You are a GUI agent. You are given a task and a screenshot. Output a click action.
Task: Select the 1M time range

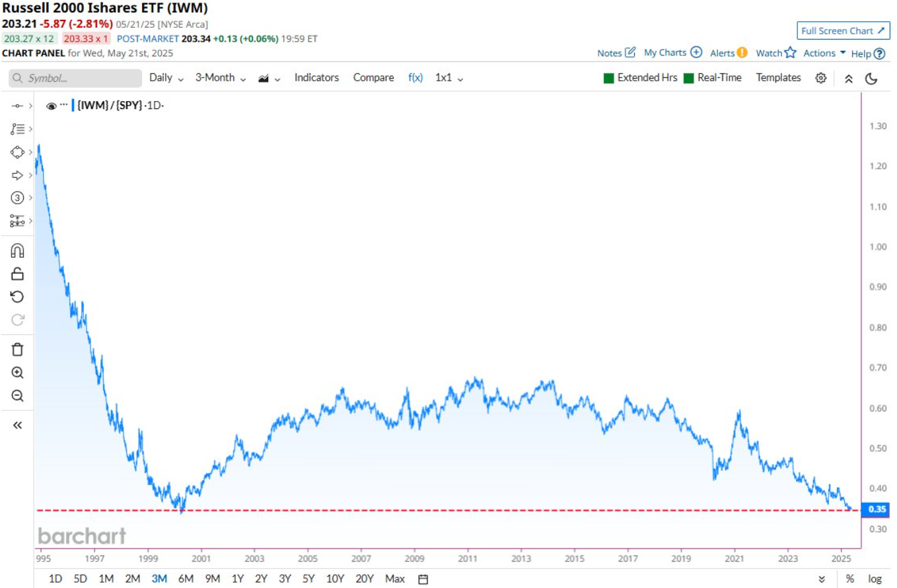106,579
